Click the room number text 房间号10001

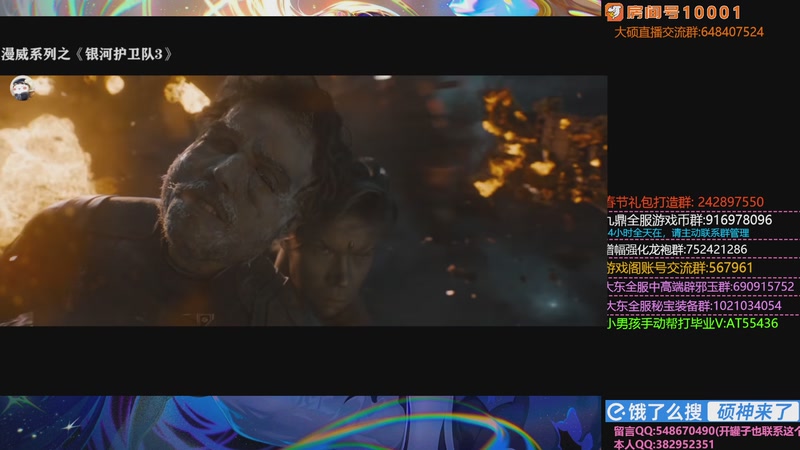tap(684, 12)
